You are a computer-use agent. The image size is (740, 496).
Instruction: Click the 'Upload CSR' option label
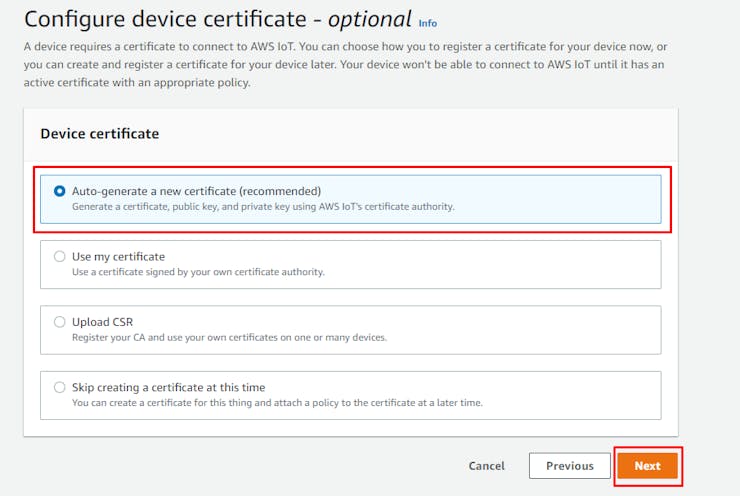pos(102,322)
